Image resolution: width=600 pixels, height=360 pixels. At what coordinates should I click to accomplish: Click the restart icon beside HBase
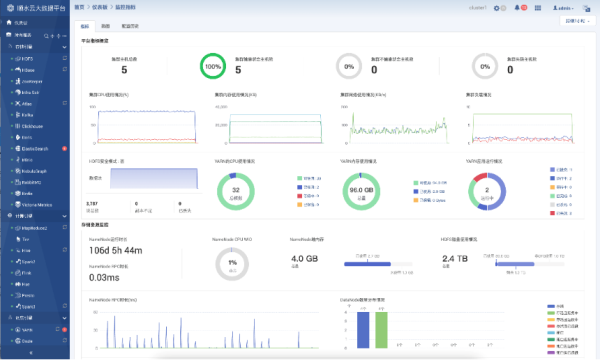coord(65,69)
